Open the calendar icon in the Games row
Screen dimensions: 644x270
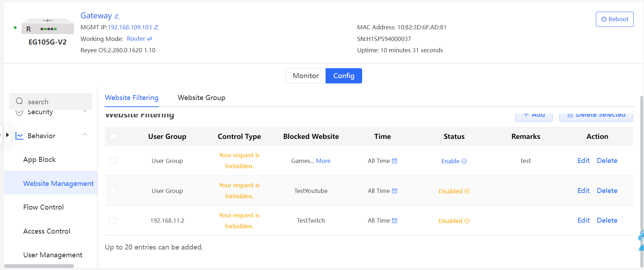[x=395, y=161]
